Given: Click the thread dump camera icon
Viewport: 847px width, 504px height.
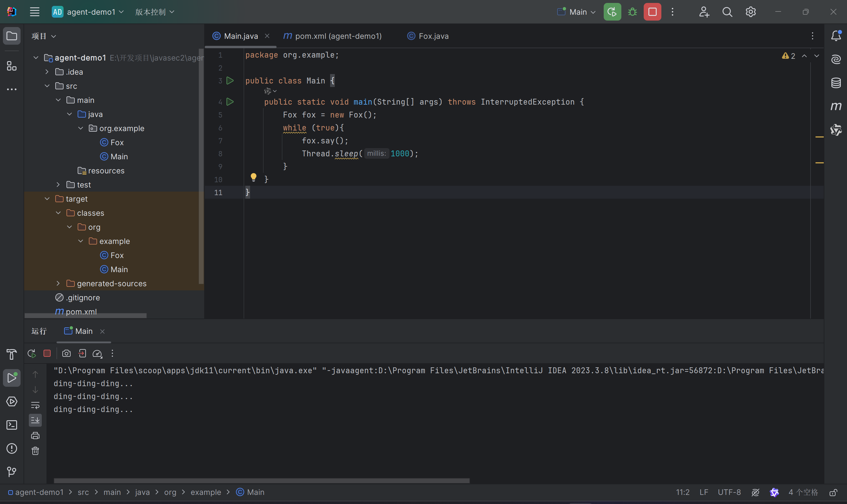Looking at the screenshot, I should (66, 354).
